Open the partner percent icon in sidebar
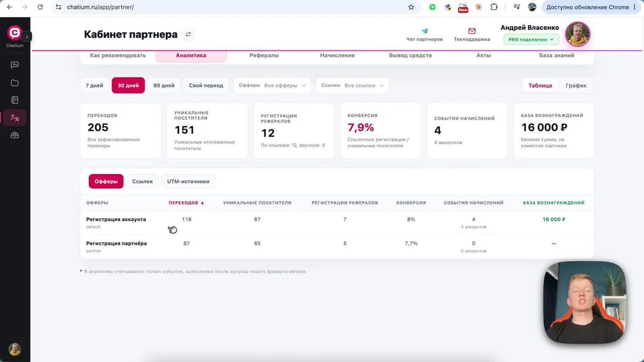This screenshot has width=644, height=362. [14, 118]
